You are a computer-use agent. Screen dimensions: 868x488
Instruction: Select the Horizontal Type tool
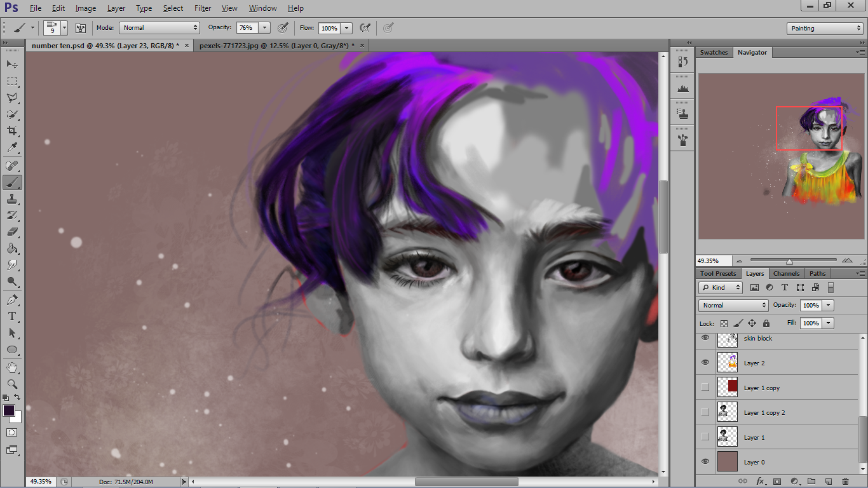pyautogui.click(x=12, y=316)
